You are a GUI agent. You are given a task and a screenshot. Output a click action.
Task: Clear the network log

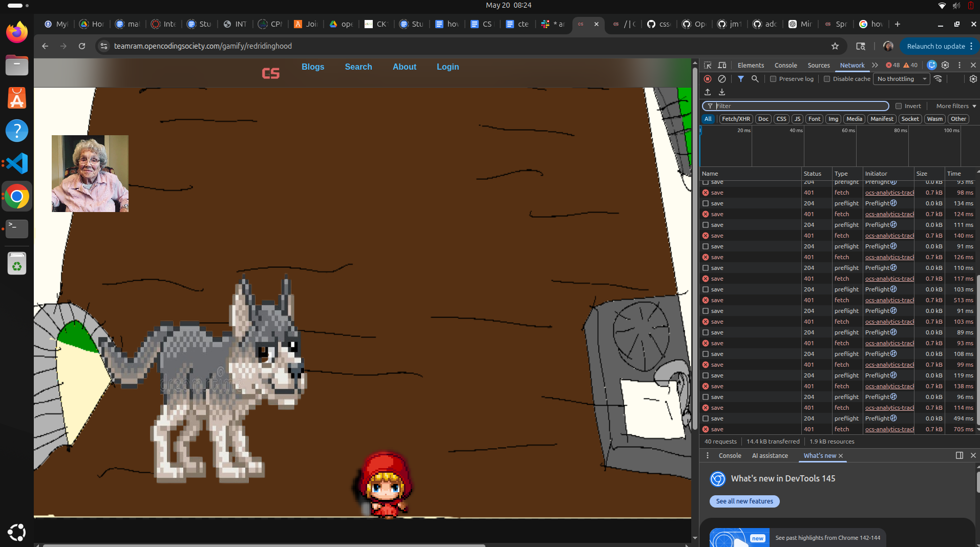point(722,79)
